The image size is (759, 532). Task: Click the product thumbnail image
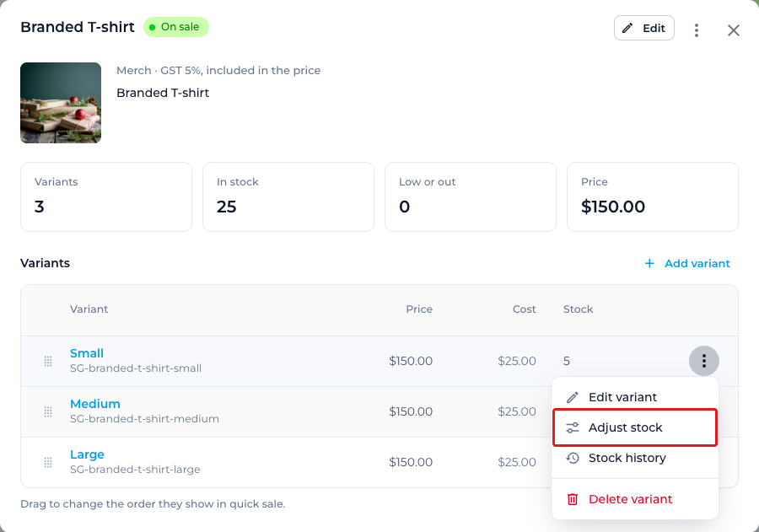coord(61,103)
